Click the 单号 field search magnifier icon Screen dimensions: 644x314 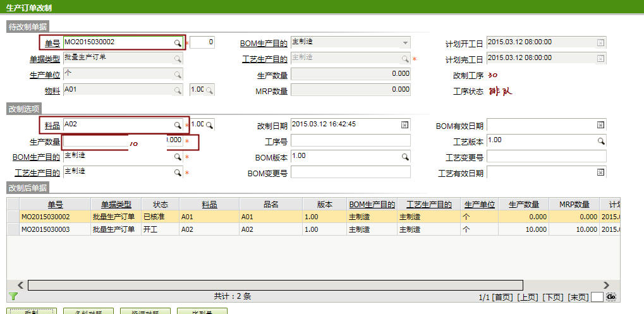[x=178, y=42]
